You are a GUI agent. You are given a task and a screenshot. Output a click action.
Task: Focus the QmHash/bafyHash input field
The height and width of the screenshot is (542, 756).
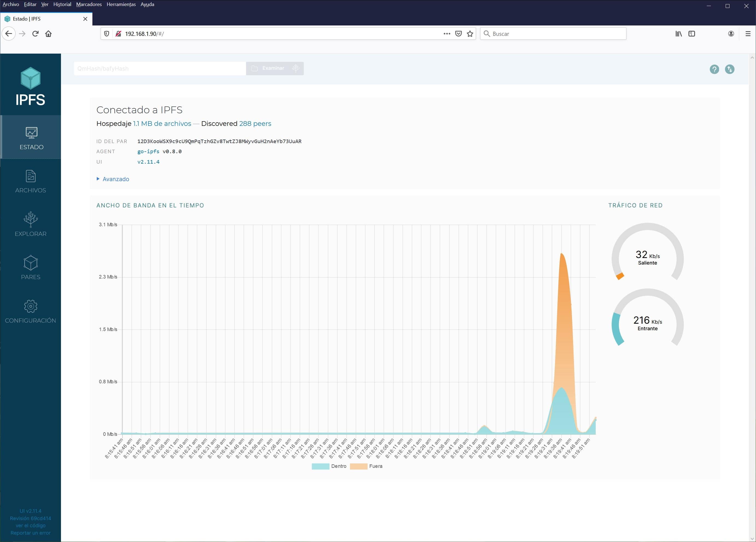tap(160, 68)
